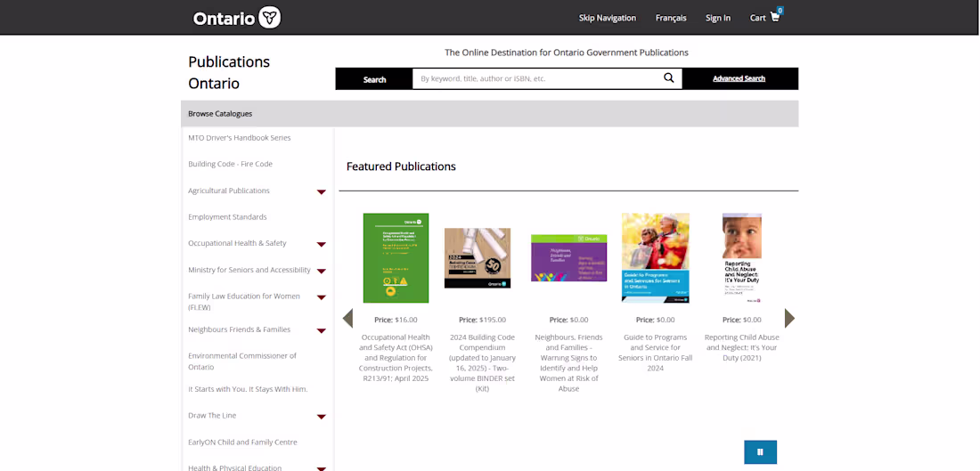Go to previous featured publications slide
The width and height of the screenshot is (980, 471).
click(347, 318)
